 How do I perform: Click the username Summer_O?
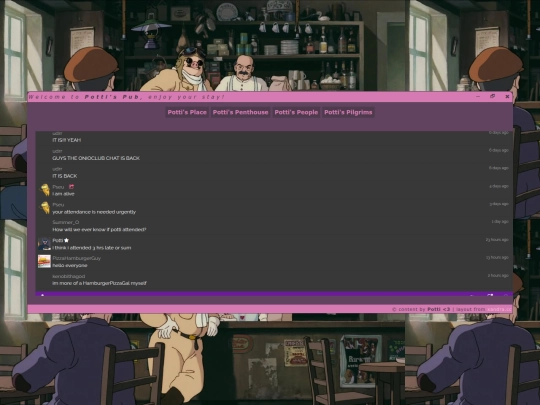coord(66,222)
